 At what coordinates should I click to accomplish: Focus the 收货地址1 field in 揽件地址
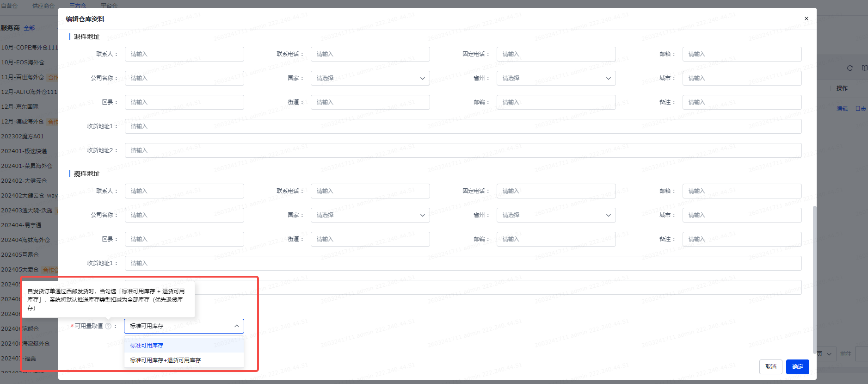(463, 263)
